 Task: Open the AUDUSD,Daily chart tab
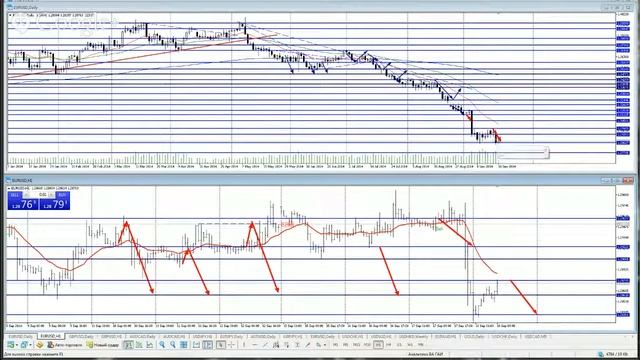(x=263, y=337)
